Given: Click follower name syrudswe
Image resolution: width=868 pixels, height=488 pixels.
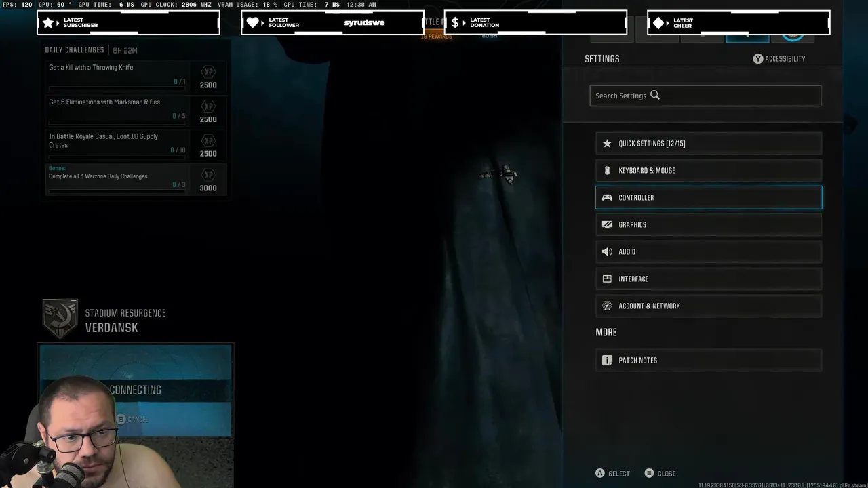Looking at the screenshot, I should (364, 22).
